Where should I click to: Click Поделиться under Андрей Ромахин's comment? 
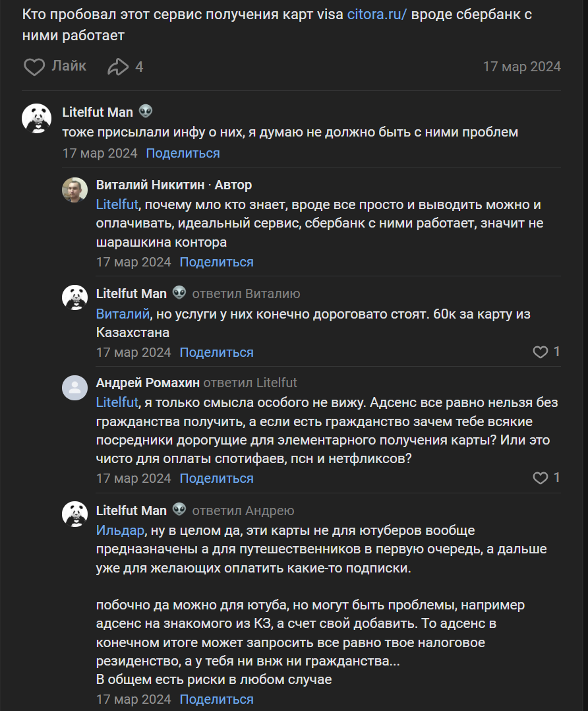click(x=216, y=478)
